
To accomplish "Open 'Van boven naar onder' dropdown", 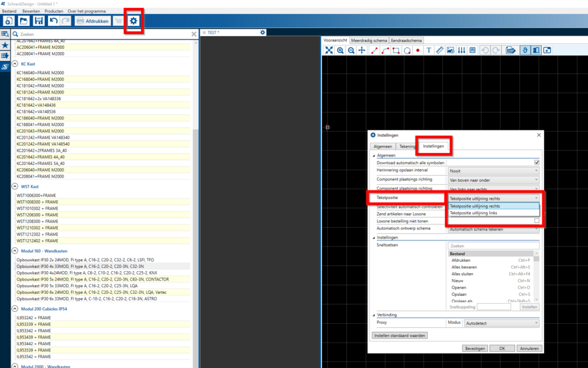I will (494, 180).
